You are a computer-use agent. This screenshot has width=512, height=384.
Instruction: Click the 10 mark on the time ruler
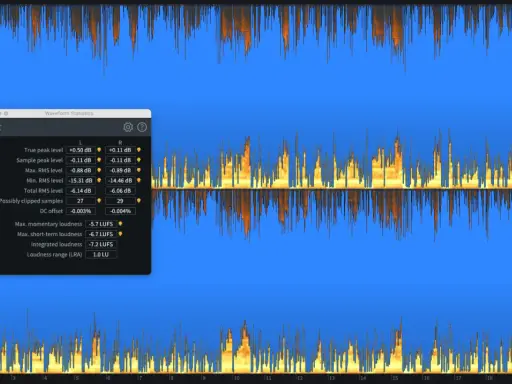point(236,378)
